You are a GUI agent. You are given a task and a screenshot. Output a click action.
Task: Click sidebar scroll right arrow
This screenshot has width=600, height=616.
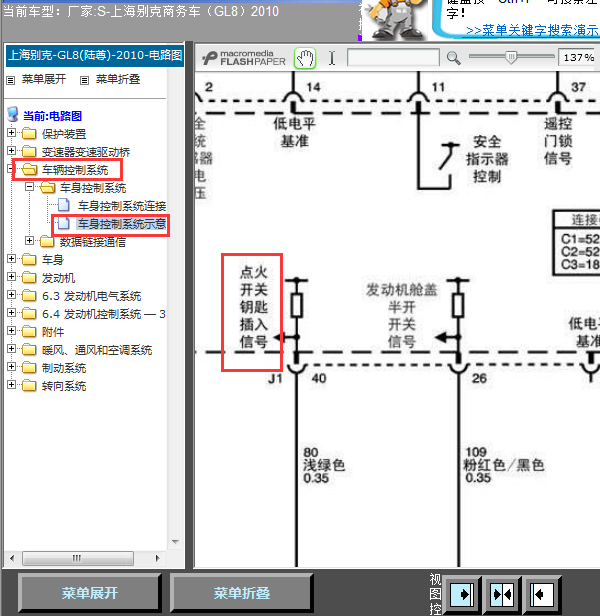[158, 558]
